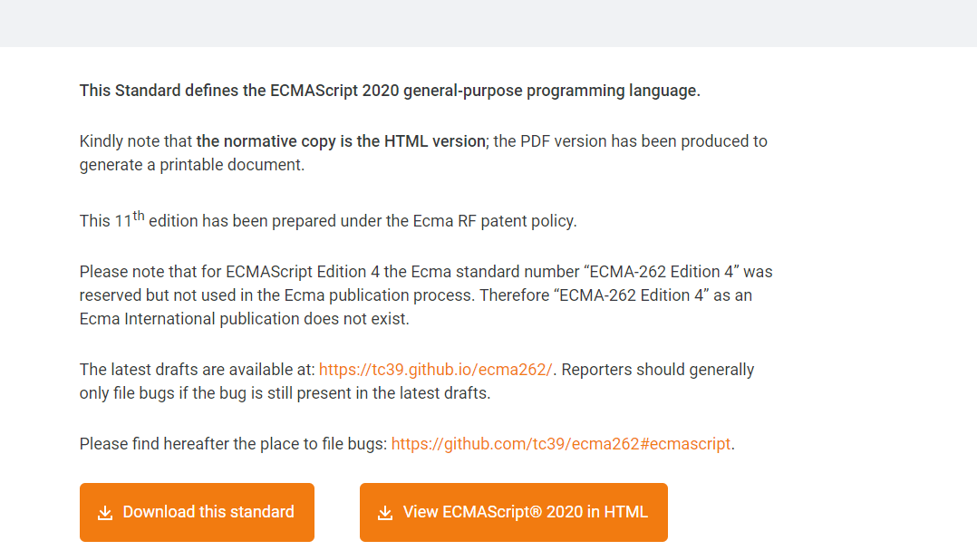Image resolution: width=977 pixels, height=560 pixels.
Task: Click 'The latest drafts are available at' text
Action: (x=197, y=370)
